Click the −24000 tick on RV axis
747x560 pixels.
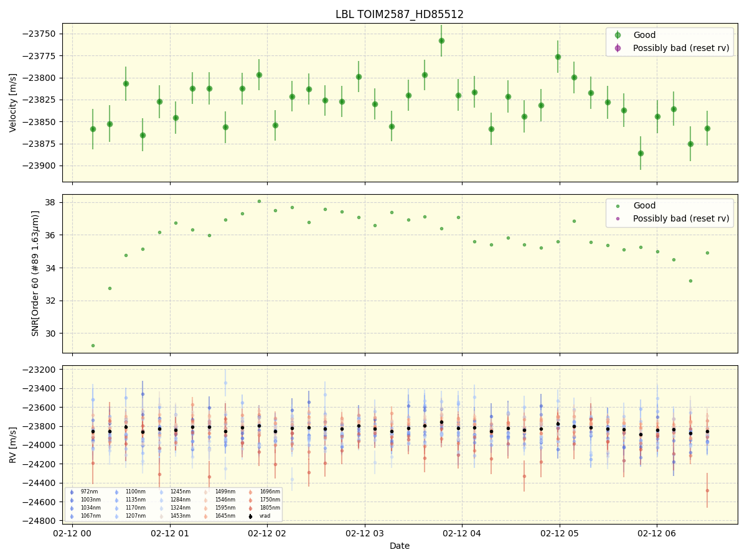point(40,445)
